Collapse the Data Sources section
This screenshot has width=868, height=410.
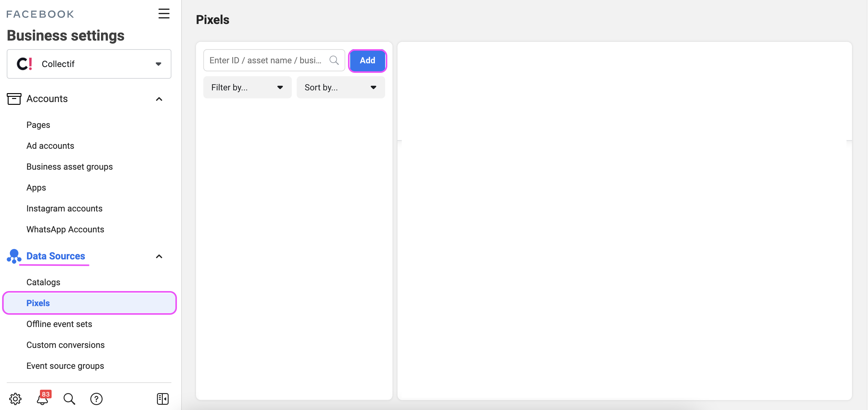(159, 256)
